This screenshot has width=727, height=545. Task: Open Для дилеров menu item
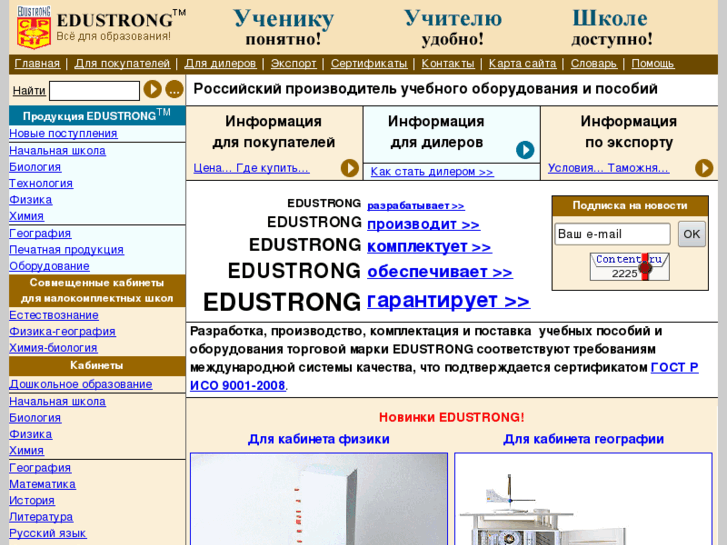pos(220,64)
